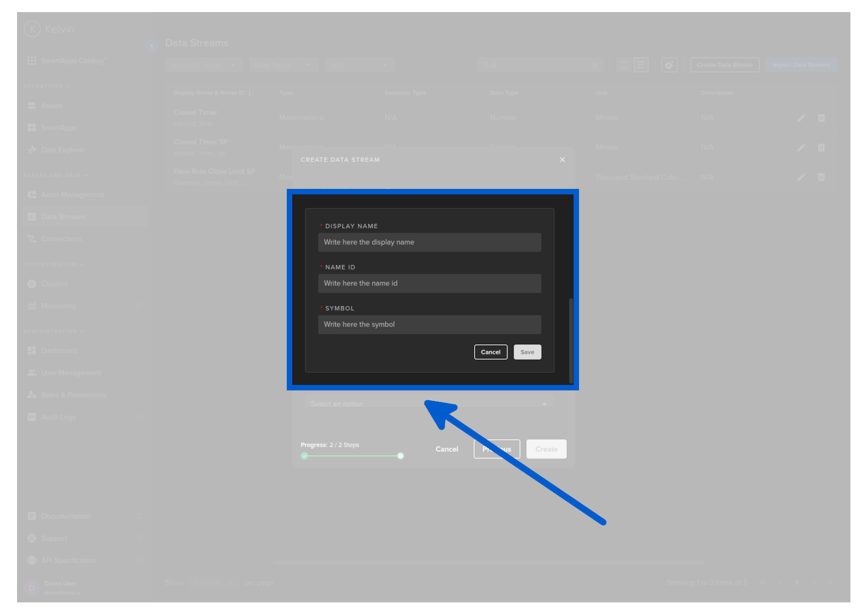This screenshot has height=615, width=868.
Task: Open Data Explorer in the sidebar
Action: click(x=63, y=149)
